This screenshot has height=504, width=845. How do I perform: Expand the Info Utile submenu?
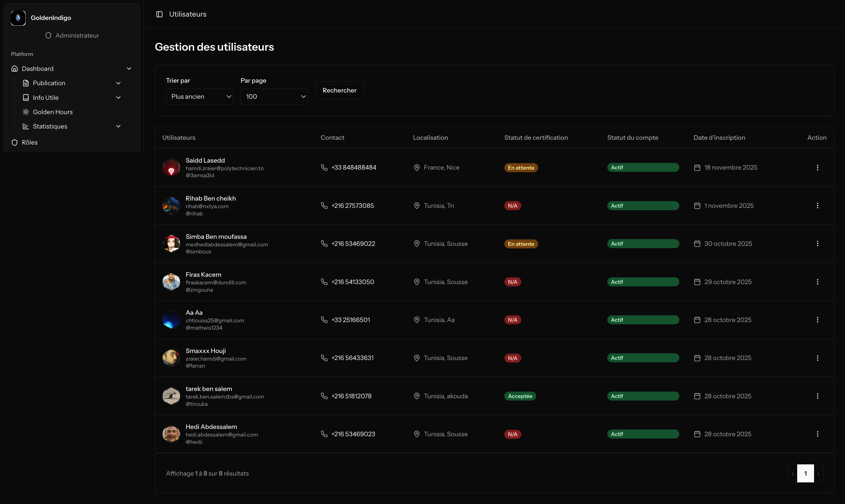(x=118, y=98)
